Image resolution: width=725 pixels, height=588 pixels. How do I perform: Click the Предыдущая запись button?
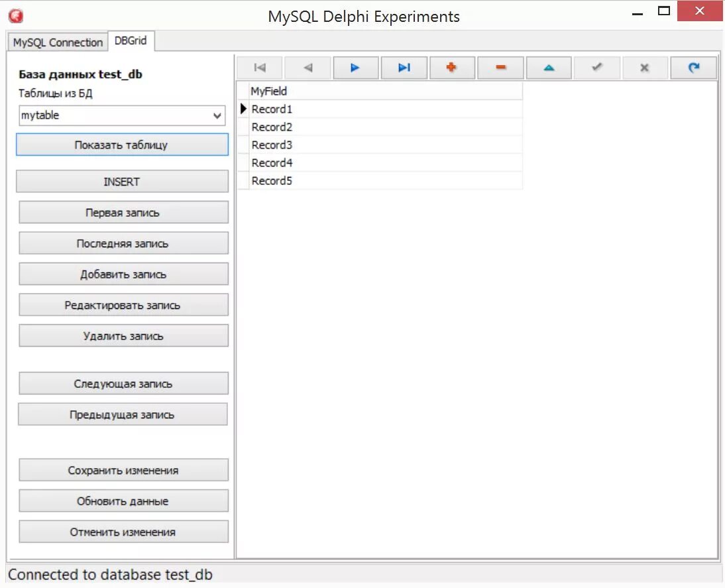[x=123, y=414]
